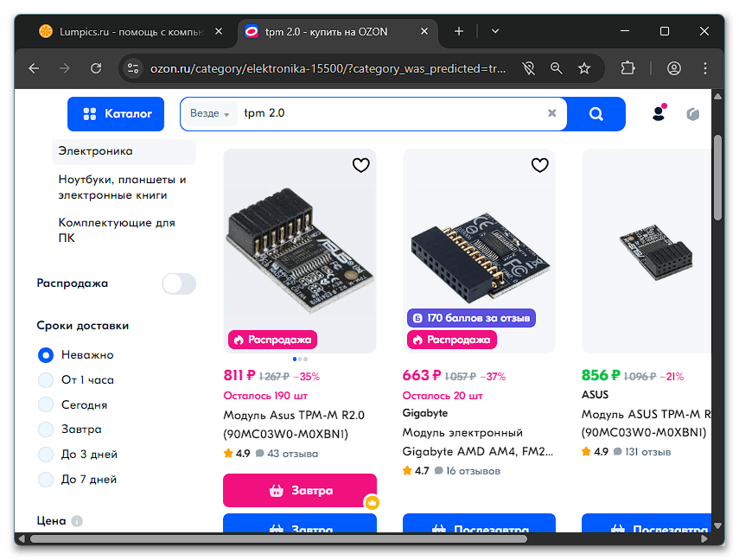Click the vertical page scrollbar thumb
Image resolution: width=739 pixels, height=560 pixels.
coord(717,178)
